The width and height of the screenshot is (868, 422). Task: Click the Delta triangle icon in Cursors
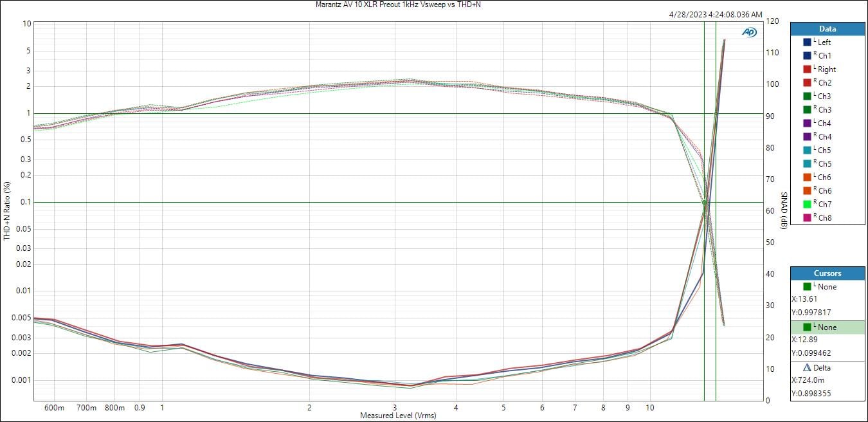807,368
